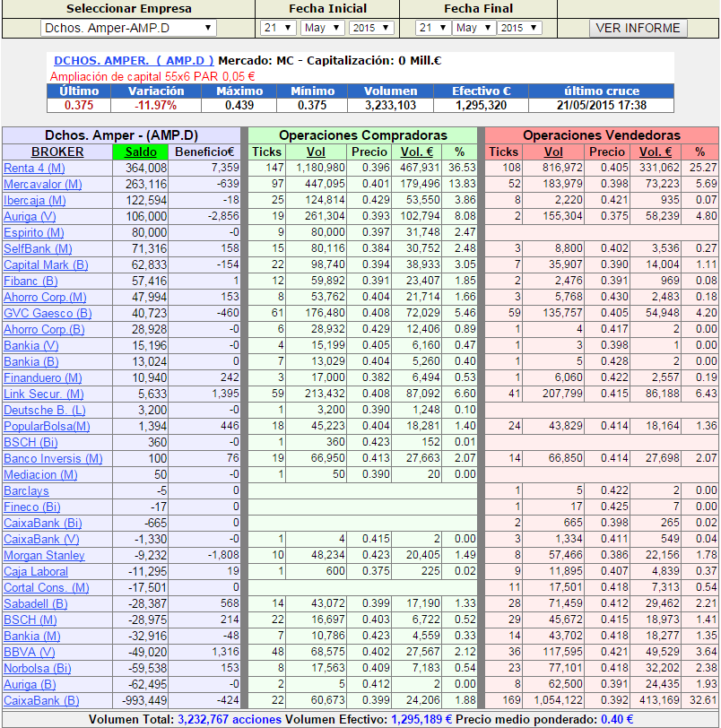This screenshot has width=721, height=728.
Task: Open the Banco Inversis (M) broker link
Action: pyautogui.click(x=53, y=459)
